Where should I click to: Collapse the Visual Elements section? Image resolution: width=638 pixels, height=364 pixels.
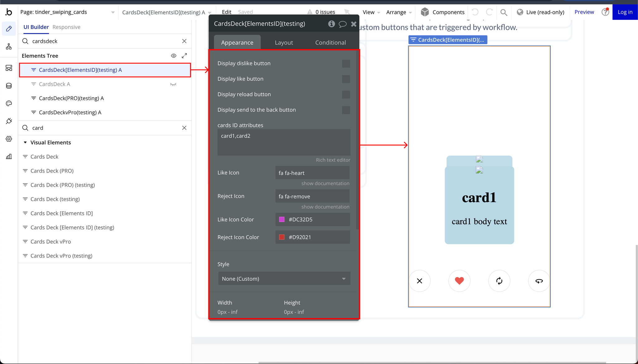[25, 142]
